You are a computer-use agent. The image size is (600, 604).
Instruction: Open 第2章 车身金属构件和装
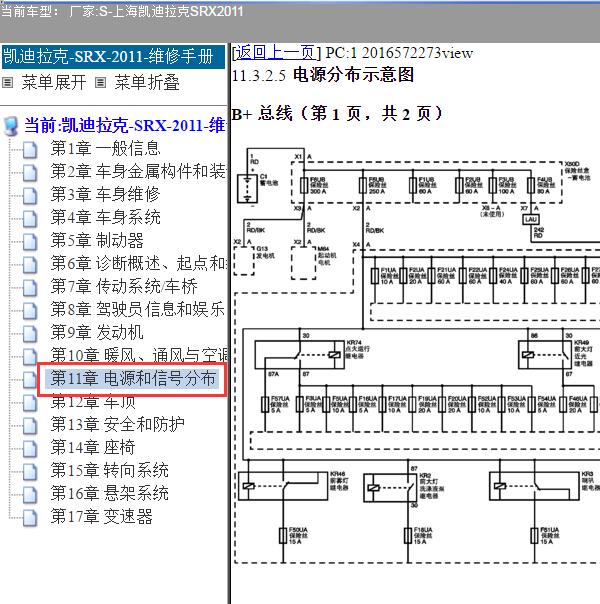coord(138,171)
